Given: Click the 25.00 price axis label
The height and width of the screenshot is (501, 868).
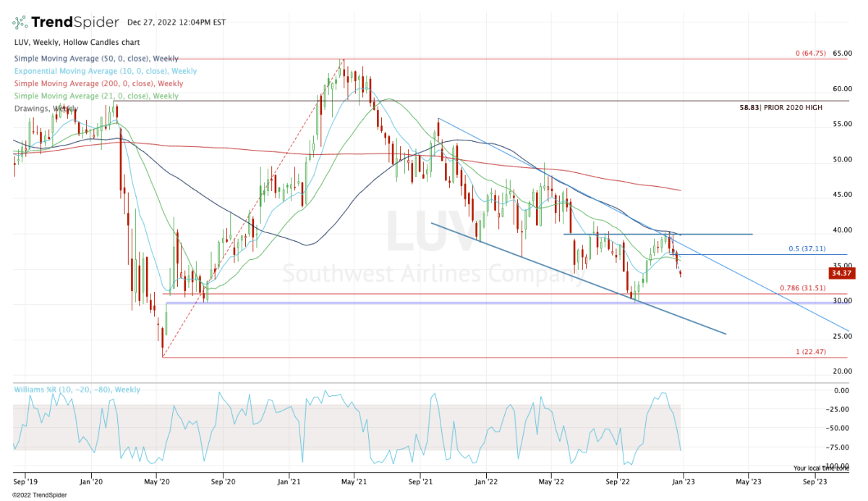Looking at the screenshot, I should (841, 336).
